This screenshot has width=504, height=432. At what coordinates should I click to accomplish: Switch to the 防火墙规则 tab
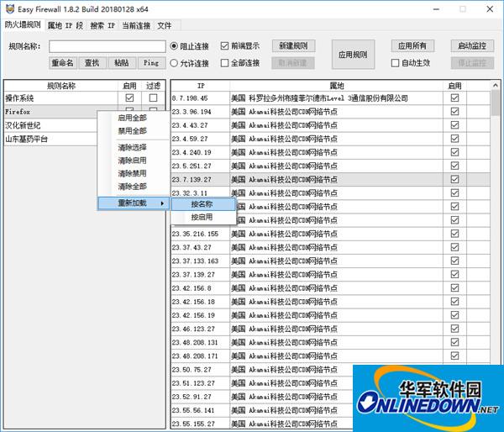23,24
